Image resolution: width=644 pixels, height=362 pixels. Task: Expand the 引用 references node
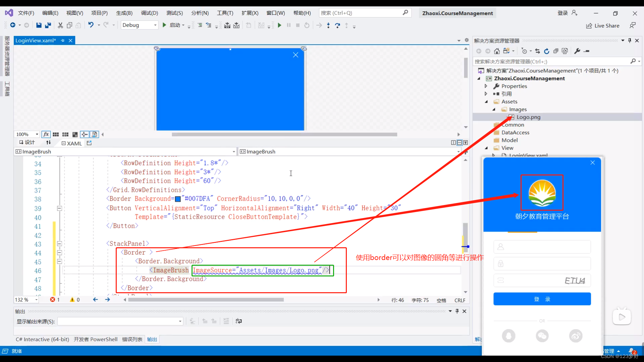click(x=486, y=94)
